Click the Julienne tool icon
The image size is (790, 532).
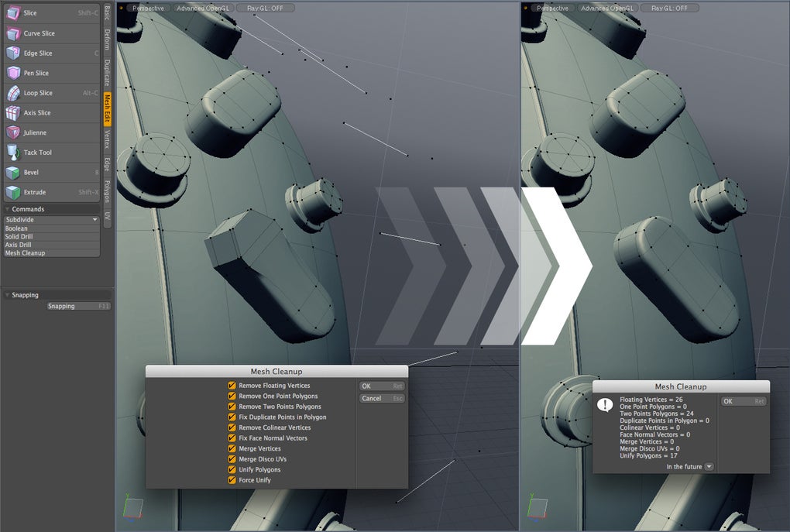pos(13,132)
